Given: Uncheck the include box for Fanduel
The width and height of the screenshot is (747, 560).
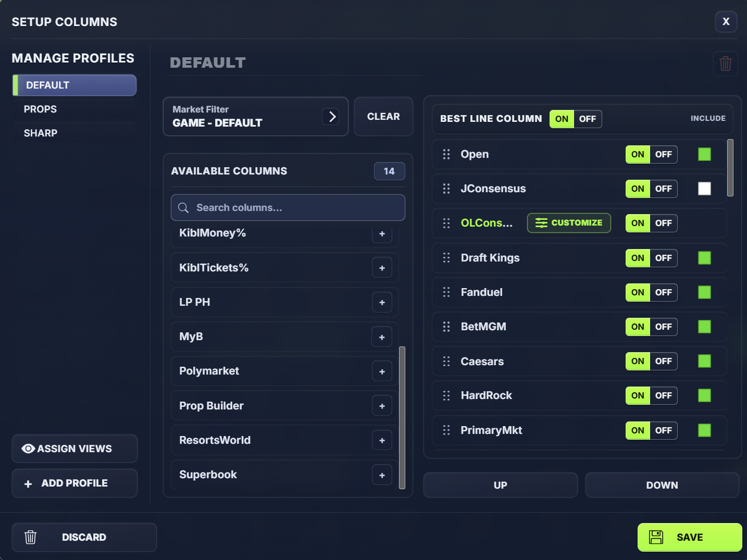Looking at the screenshot, I should click(x=704, y=292).
